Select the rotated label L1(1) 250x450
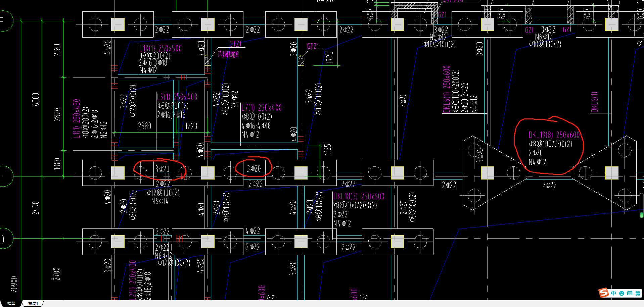This screenshot has width=644, height=307. [77, 118]
